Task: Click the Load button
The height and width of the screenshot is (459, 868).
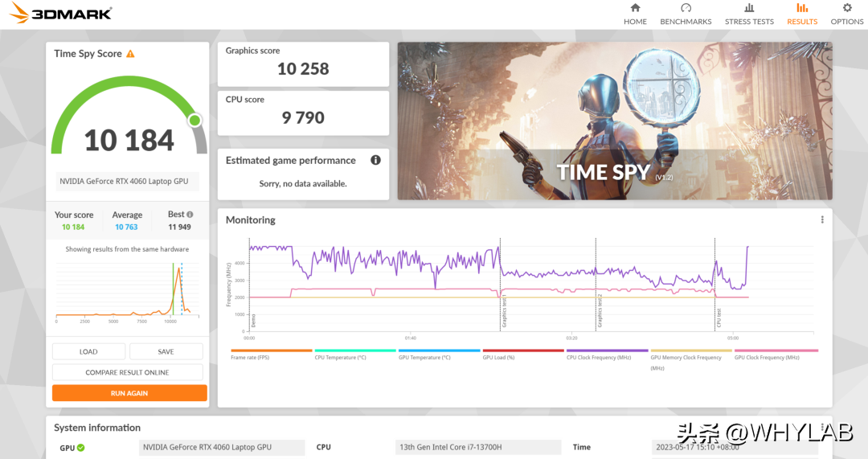Action: point(88,351)
